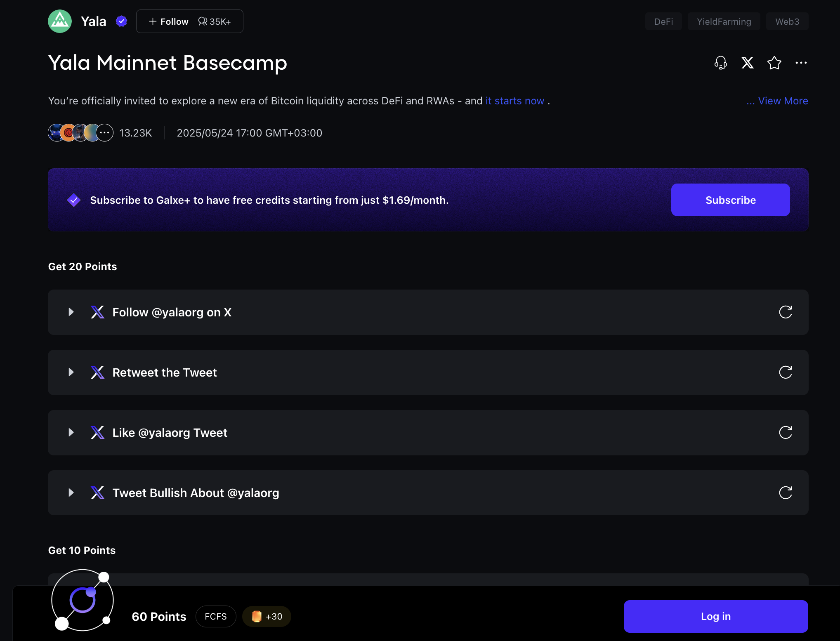The height and width of the screenshot is (641, 840).
Task: Subscribe to Galxe+
Action: 730,200
